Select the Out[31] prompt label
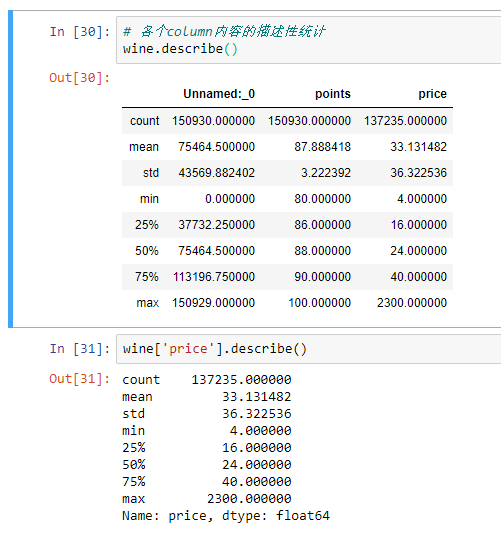 [x=79, y=379]
